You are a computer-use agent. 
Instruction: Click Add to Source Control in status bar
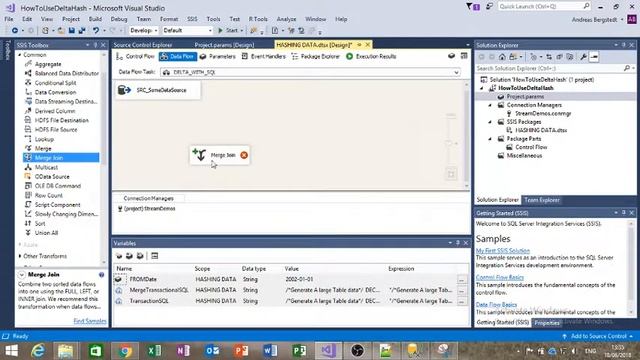[x=598, y=336]
